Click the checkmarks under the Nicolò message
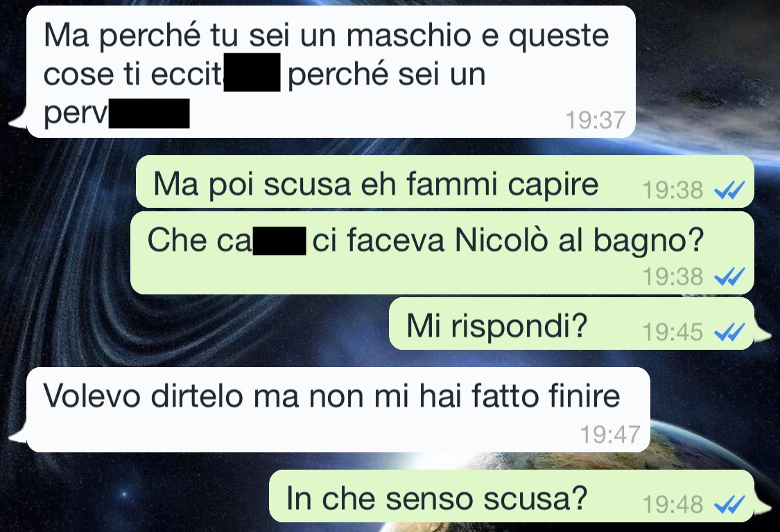780x532 pixels. (x=729, y=276)
